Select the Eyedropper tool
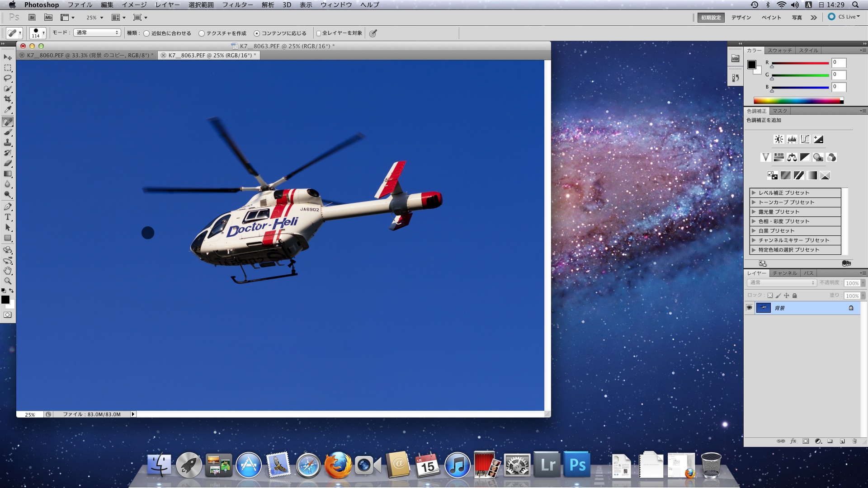 [8, 110]
